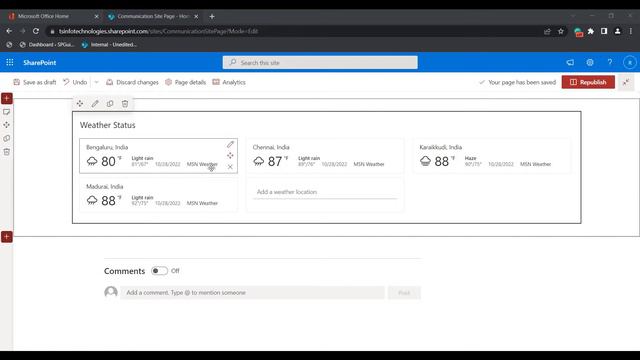Open MSN Weather link for Madurai

[x=202, y=203]
